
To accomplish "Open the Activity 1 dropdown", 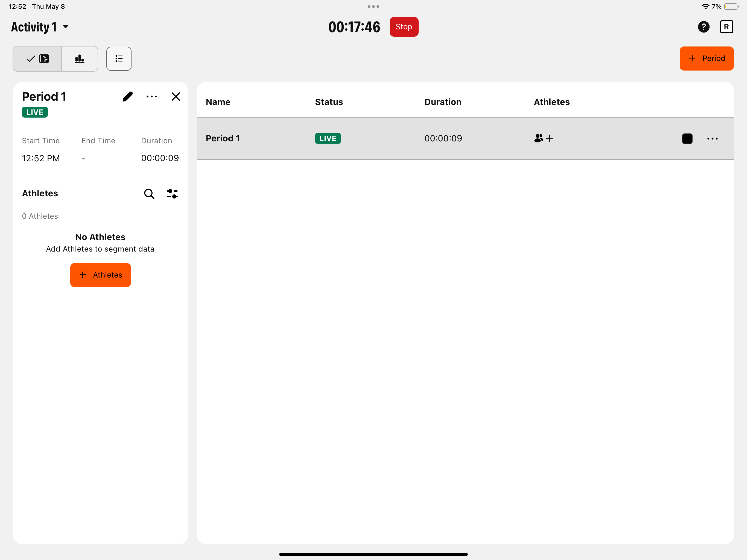I will pos(40,27).
